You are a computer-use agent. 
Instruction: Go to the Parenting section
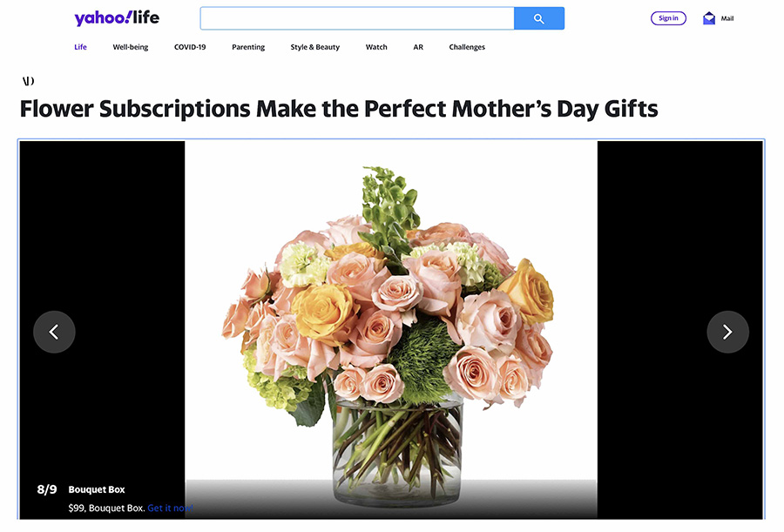(x=248, y=47)
